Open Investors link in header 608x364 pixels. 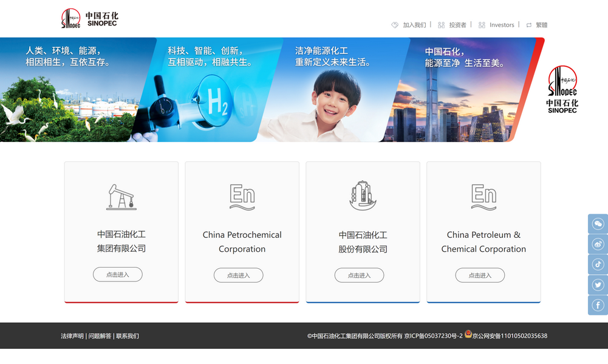[501, 25]
